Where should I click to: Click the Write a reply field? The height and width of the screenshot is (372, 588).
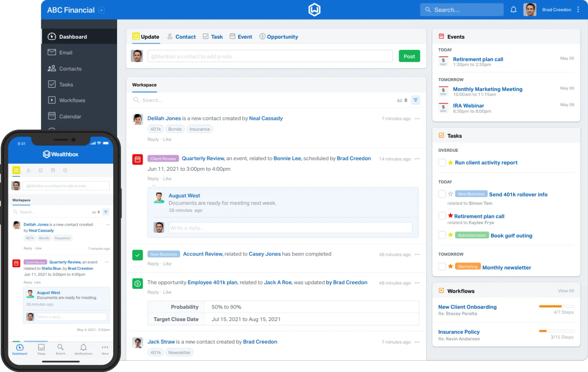[291, 228]
